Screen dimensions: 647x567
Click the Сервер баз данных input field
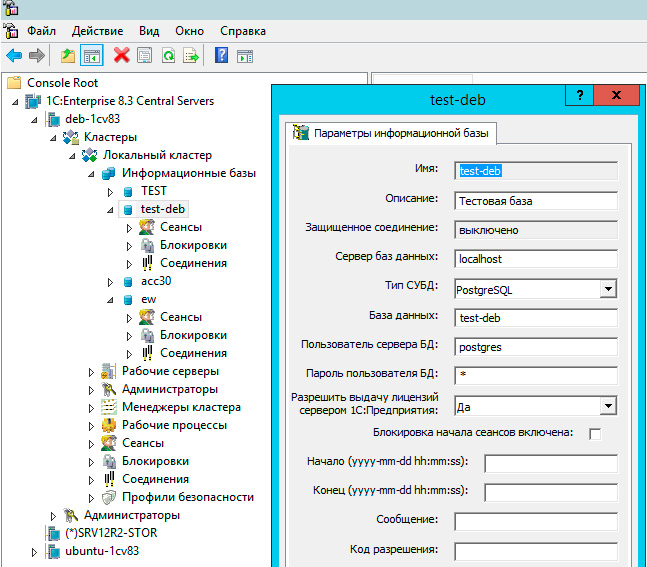click(536, 258)
